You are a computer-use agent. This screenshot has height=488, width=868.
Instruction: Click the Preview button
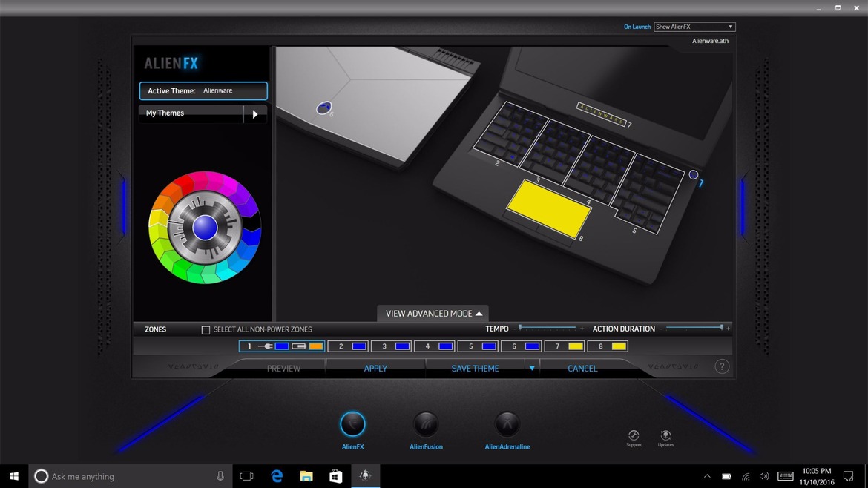283,368
